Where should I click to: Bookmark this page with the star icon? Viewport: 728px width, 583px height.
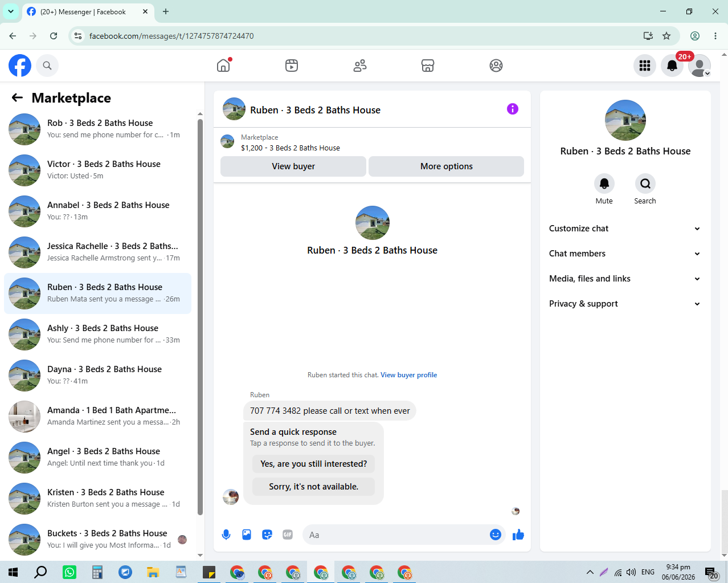pos(666,36)
